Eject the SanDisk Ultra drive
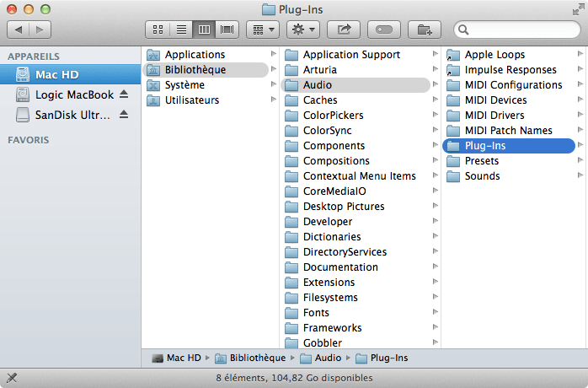Viewport: 588px width, 388px height. click(x=125, y=115)
